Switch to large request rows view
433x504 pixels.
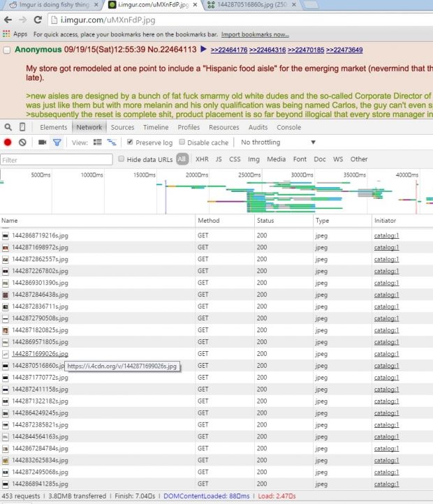(x=98, y=142)
